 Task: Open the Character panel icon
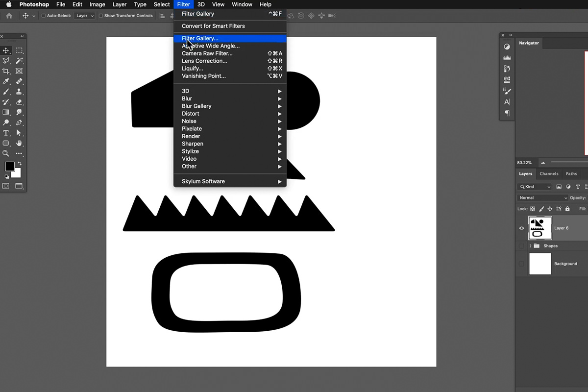click(x=507, y=102)
